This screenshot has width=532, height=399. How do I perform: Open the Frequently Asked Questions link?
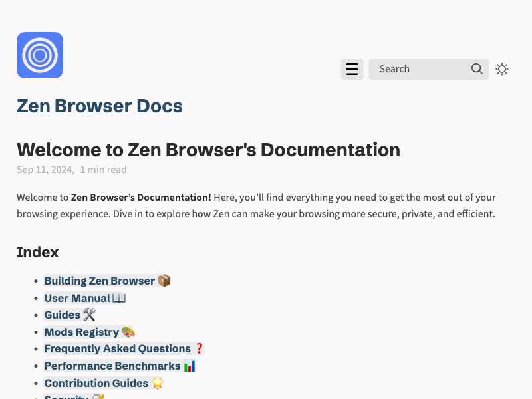[x=124, y=348]
